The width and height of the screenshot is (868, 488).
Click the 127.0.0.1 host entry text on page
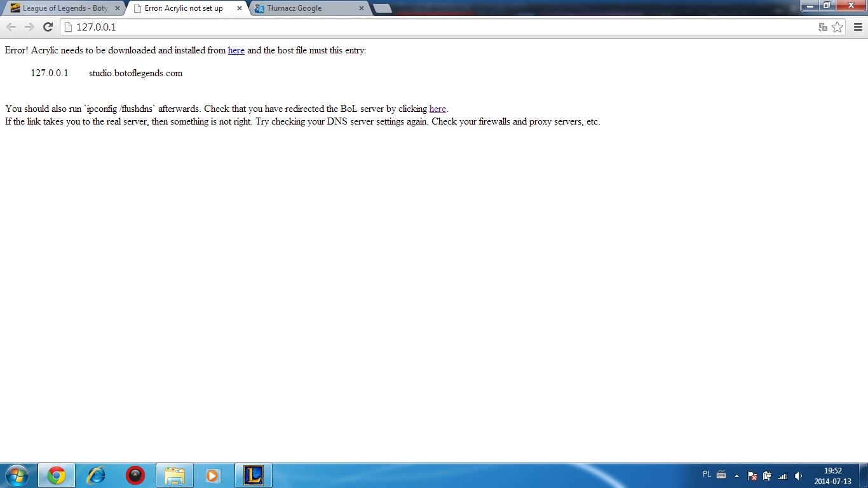50,73
